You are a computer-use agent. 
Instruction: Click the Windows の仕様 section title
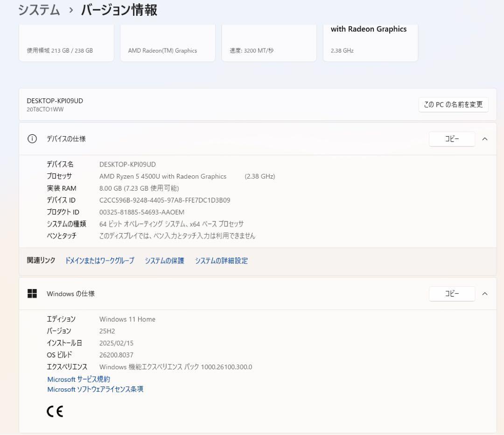[x=71, y=293]
